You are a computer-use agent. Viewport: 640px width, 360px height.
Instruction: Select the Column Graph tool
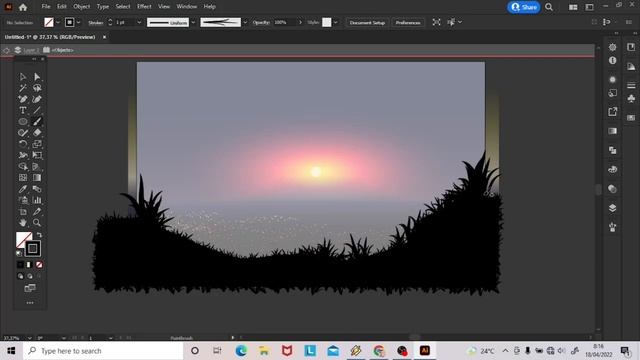pyautogui.click(x=37, y=200)
